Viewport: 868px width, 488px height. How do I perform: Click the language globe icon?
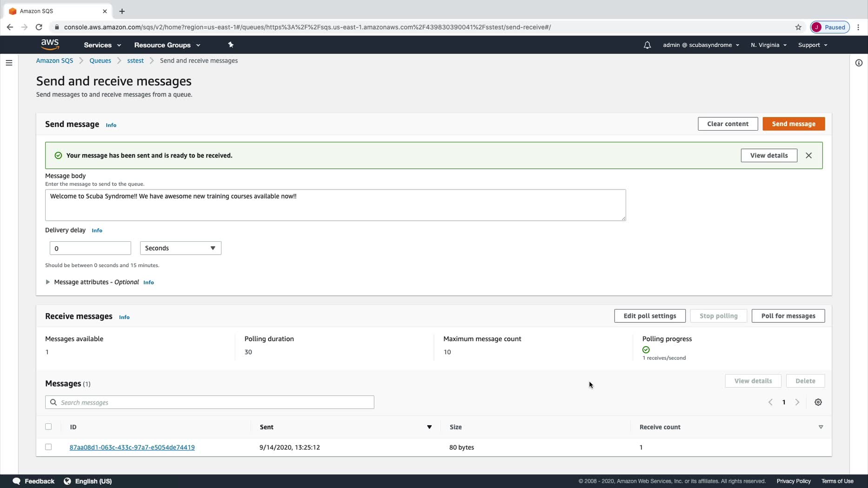click(x=67, y=481)
